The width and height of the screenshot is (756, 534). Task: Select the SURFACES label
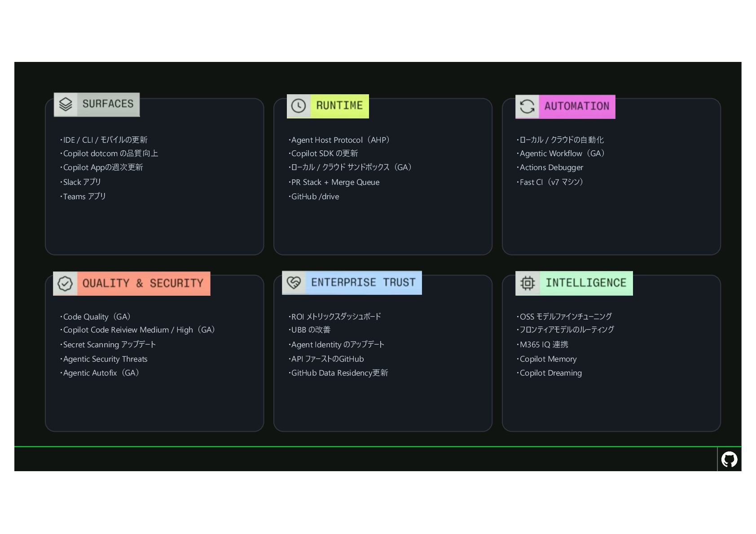click(x=108, y=104)
